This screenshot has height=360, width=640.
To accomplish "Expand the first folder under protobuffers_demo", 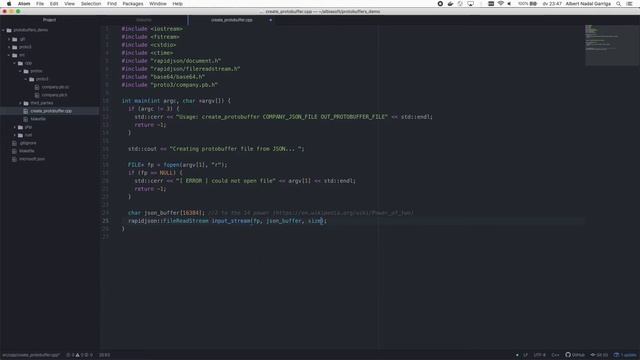I will click(9, 39).
